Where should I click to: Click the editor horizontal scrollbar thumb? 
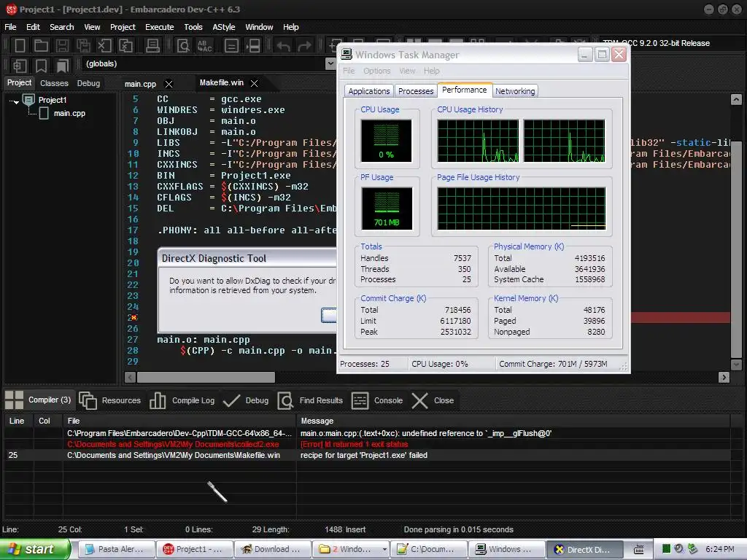(206, 378)
